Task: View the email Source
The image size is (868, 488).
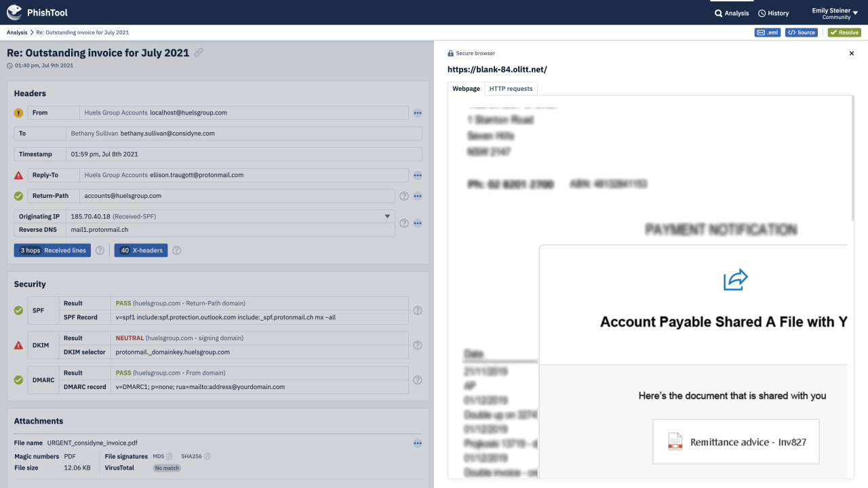Action: pyautogui.click(x=802, y=33)
